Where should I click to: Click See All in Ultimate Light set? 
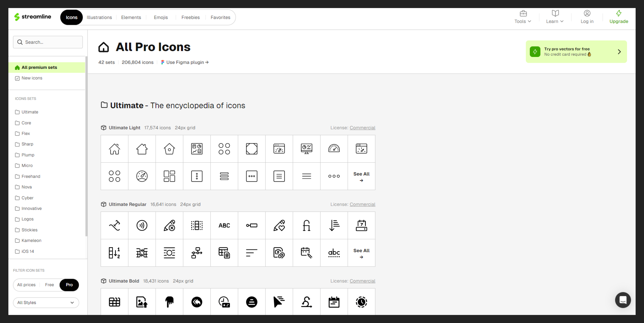click(361, 176)
